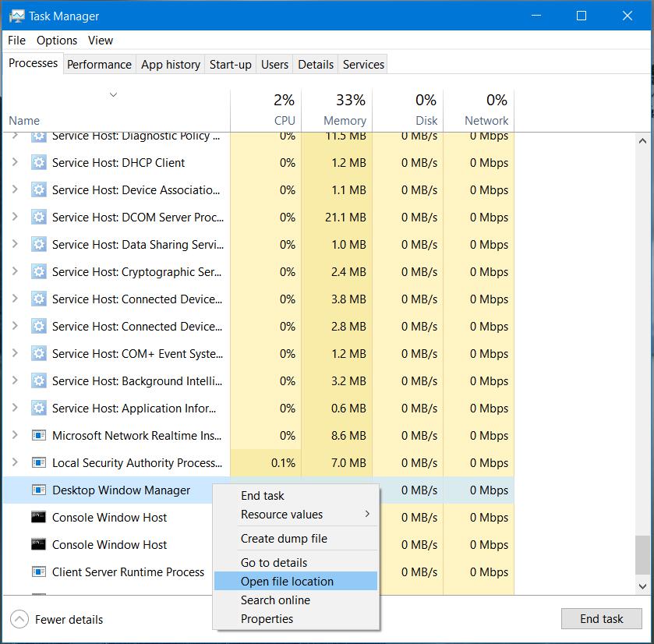Screen dimensions: 654x644
Task: Sort processes by the Name column header
Action: click(x=116, y=110)
